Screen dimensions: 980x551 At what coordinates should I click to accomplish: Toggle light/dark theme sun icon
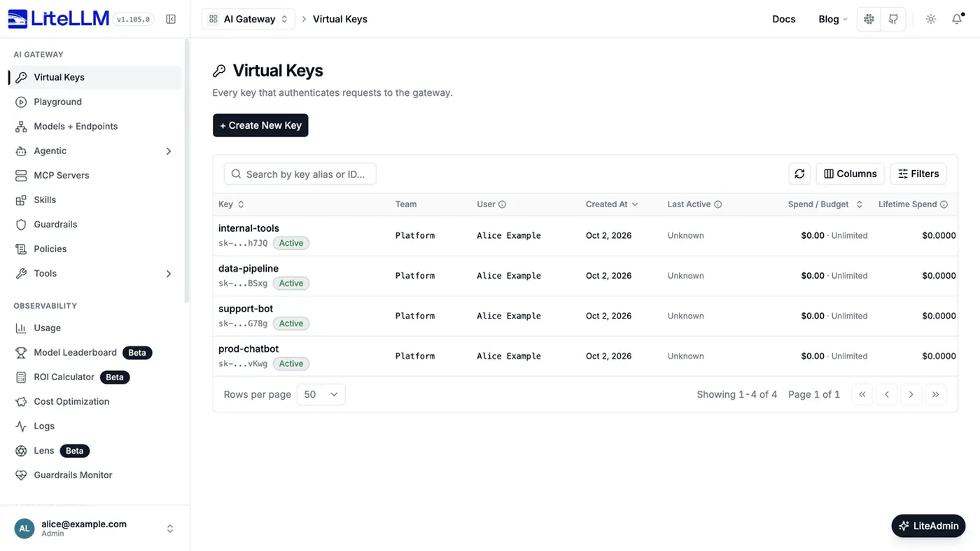coord(931,19)
